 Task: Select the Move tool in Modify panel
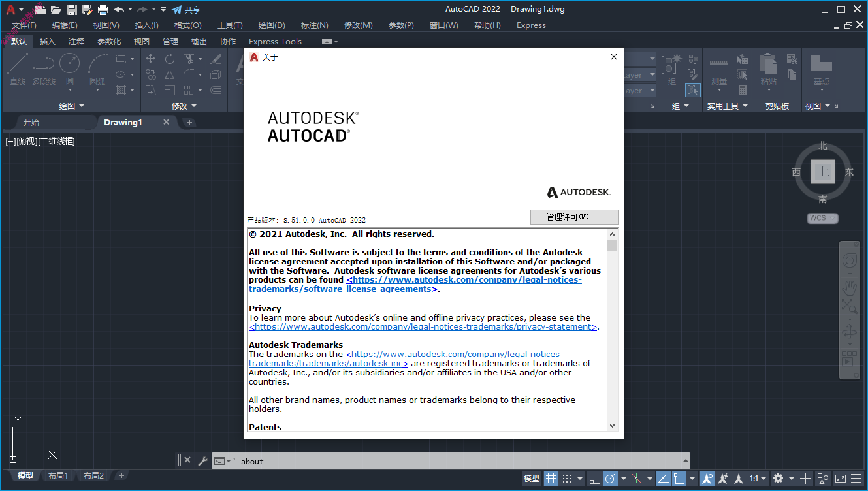point(150,59)
